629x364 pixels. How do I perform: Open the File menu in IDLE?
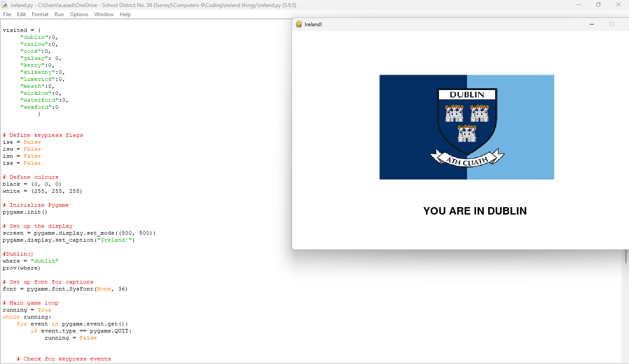click(x=7, y=14)
